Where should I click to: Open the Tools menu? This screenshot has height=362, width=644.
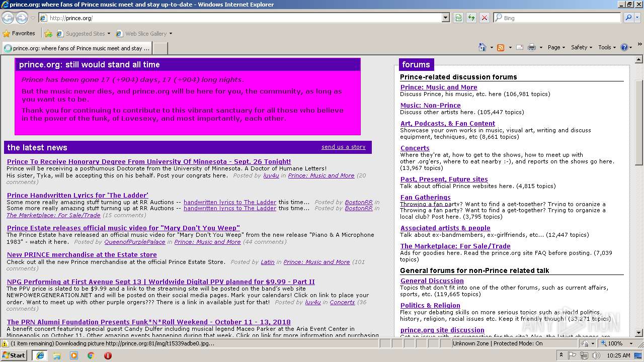607,47
